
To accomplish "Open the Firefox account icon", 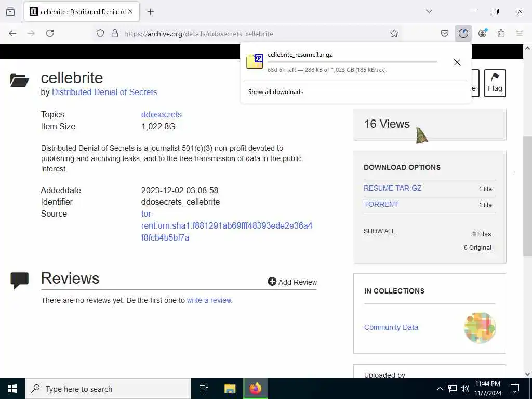I will tap(483, 33).
